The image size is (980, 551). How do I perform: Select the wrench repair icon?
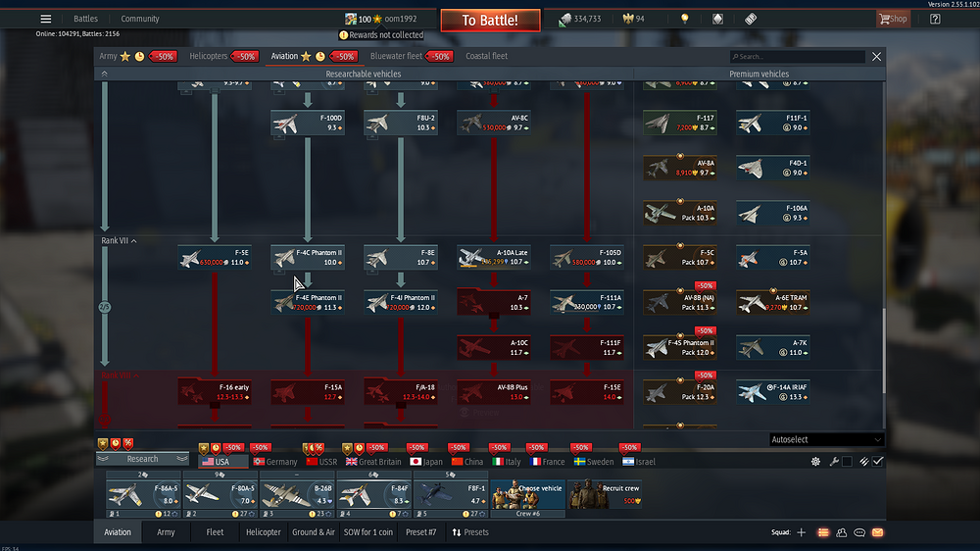(x=834, y=462)
